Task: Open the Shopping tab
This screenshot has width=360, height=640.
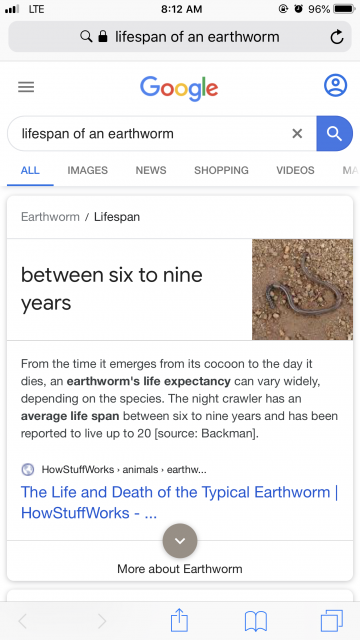Action: 221,170
